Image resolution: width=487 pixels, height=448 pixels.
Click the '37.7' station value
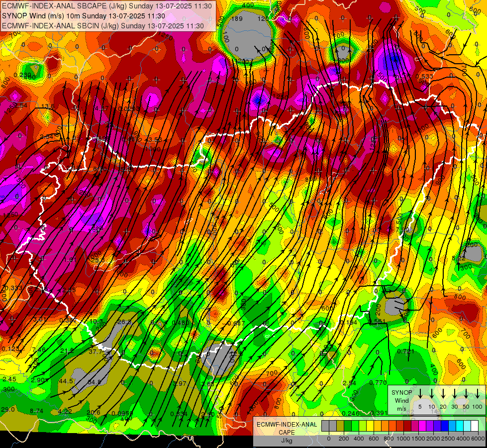pos(96,351)
